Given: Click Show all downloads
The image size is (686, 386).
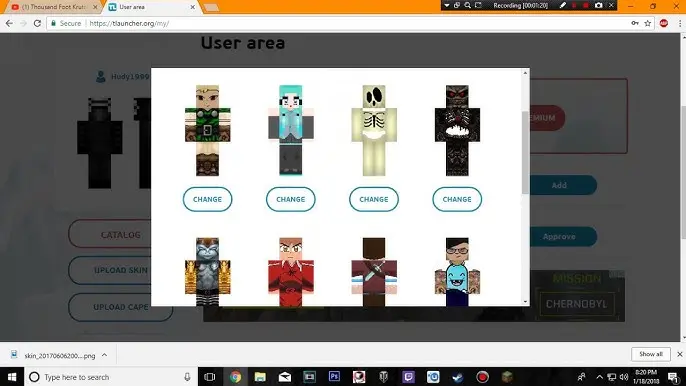Looking at the screenshot, I should [651, 354].
